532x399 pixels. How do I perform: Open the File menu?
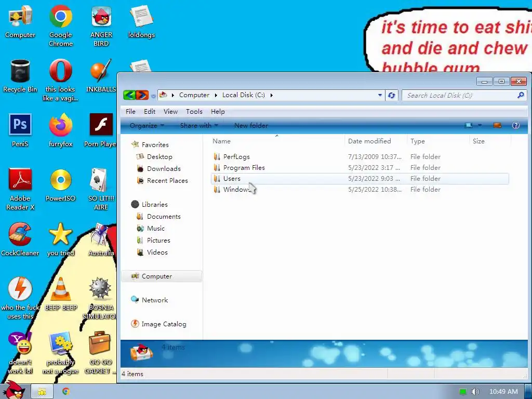click(x=130, y=112)
